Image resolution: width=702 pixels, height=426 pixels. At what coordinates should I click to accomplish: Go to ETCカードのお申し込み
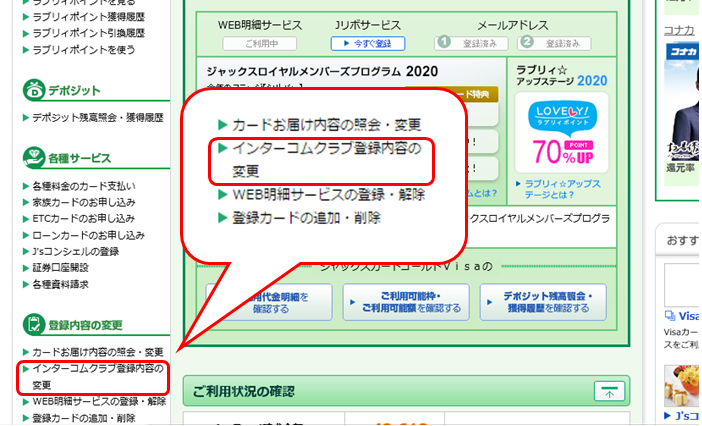tap(83, 218)
